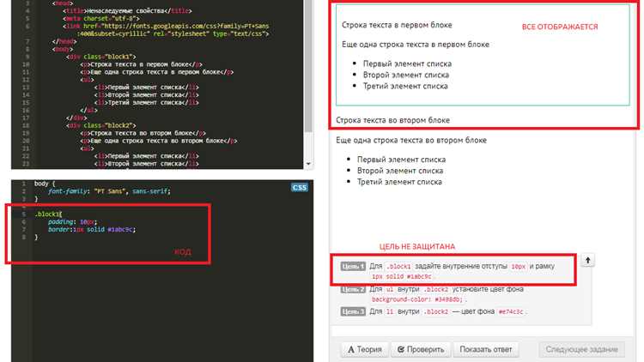This screenshot has height=362, width=644.
Task: Click the background-color code tag in goal 2
Action: 417,299
